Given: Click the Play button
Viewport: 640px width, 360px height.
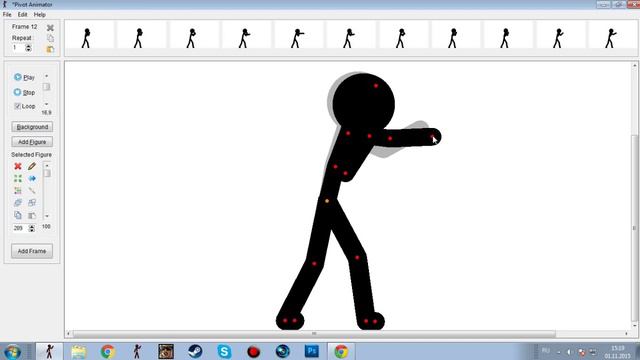Looking at the screenshot, I should [x=24, y=77].
